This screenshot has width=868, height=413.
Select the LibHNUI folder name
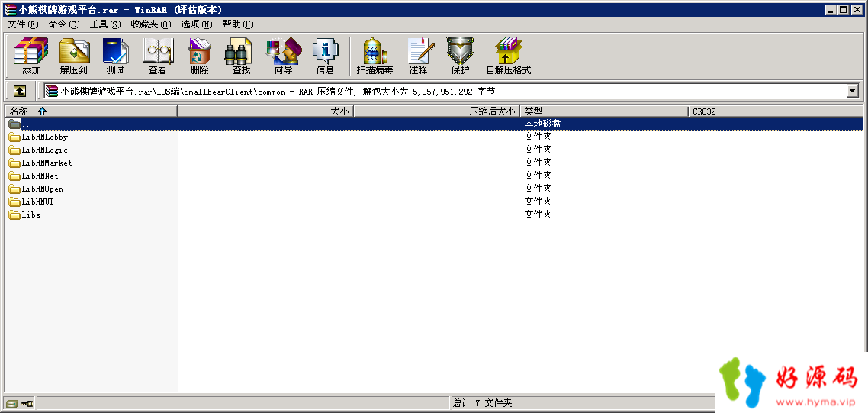click(37, 202)
